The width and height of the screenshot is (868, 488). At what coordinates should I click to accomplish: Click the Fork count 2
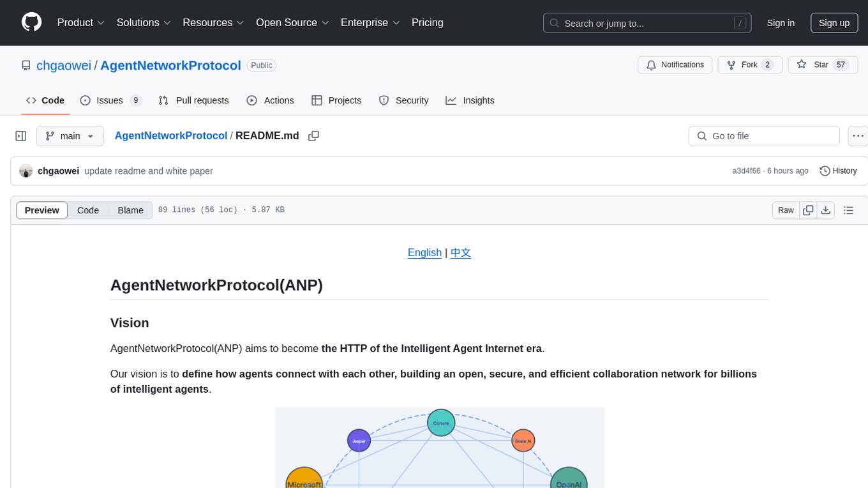[768, 65]
